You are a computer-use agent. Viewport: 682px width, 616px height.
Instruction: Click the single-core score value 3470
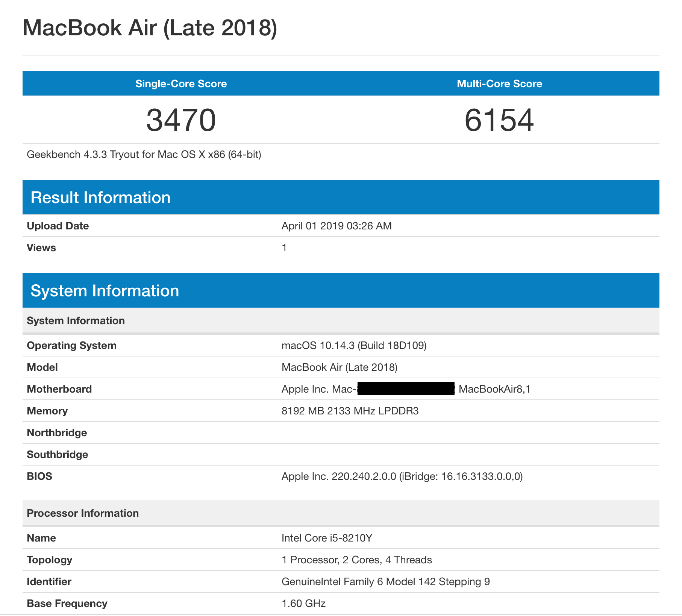(181, 120)
